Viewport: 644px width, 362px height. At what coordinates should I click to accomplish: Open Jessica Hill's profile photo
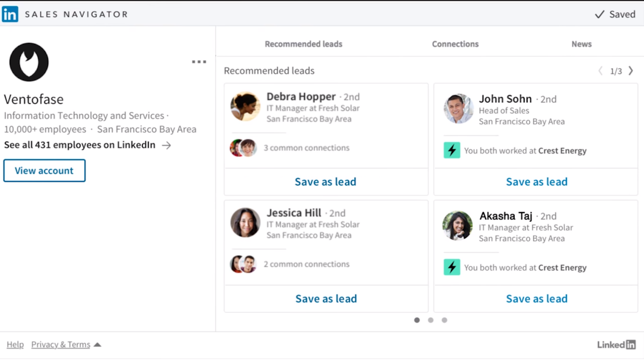click(245, 222)
